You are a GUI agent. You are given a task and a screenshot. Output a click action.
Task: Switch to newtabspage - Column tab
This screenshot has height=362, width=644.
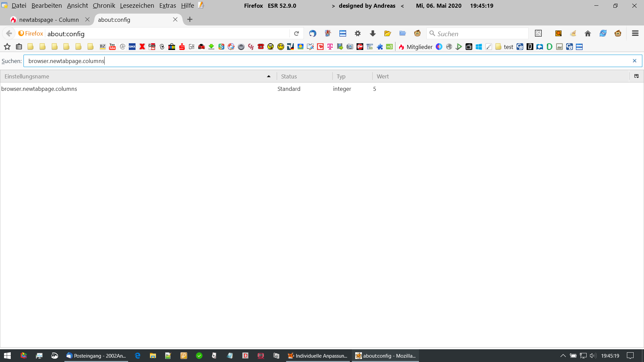click(x=49, y=20)
